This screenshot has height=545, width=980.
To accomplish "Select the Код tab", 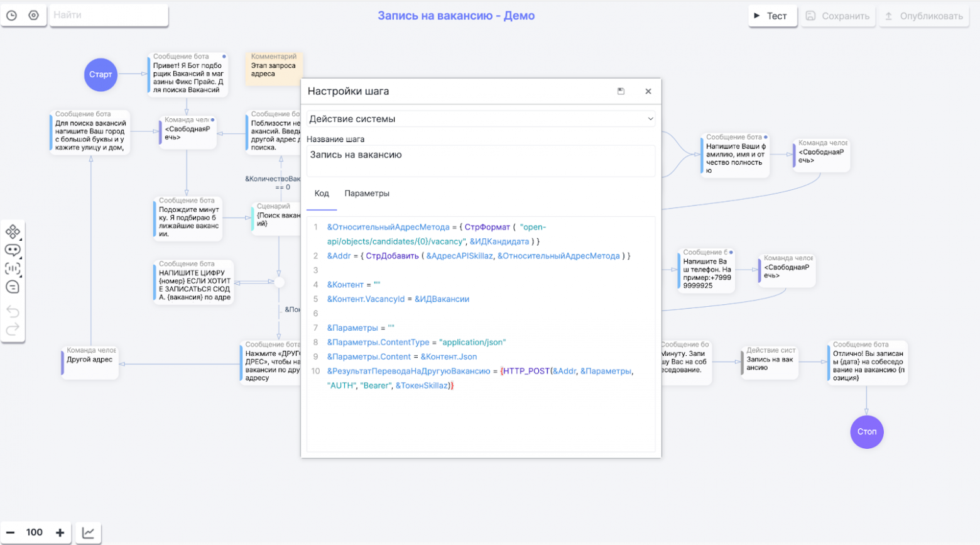I will tap(322, 194).
